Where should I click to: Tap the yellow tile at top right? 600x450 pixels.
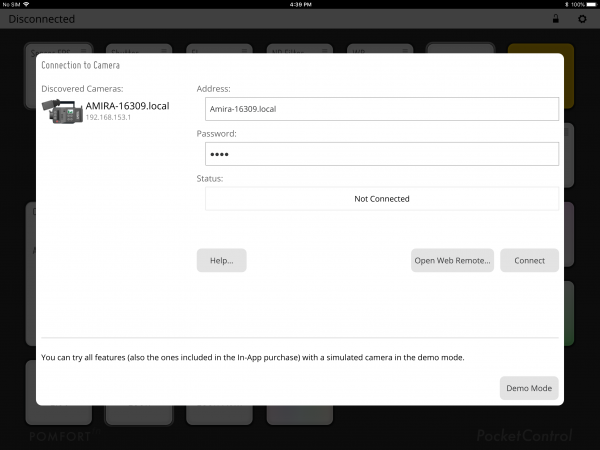tap(540, 48)
